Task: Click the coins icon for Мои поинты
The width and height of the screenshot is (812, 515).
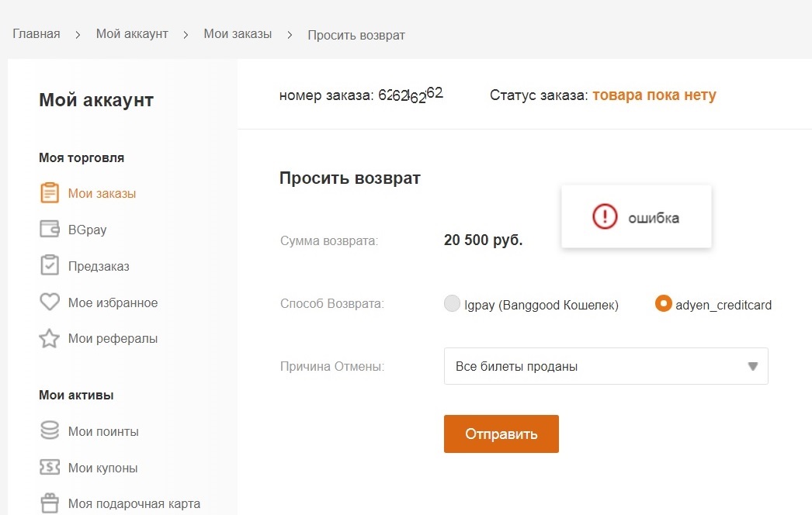Action: tap(50, 431)
